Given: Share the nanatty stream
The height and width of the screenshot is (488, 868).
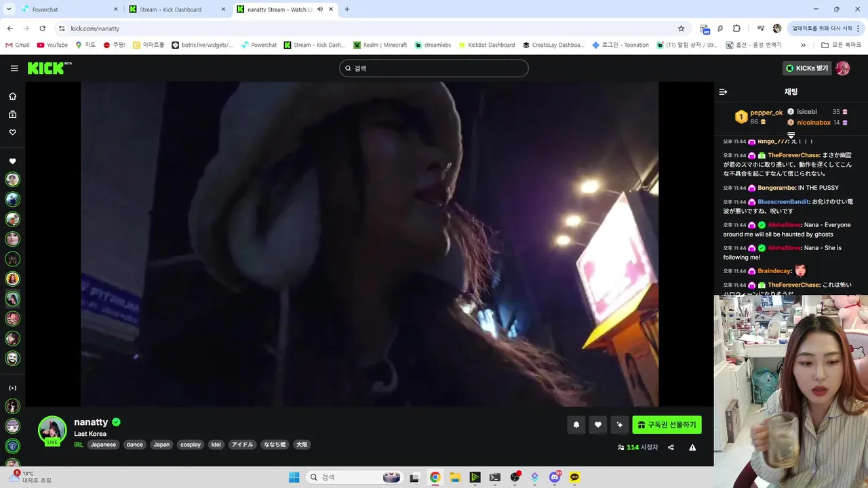Looking at the screenshot, I should 671,447.
